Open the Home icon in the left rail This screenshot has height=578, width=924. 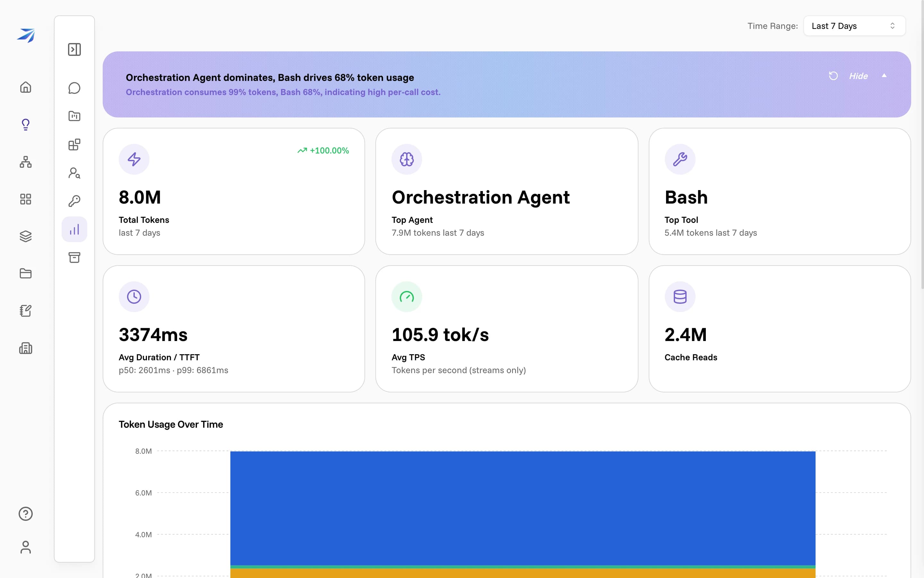pos(26,87)
